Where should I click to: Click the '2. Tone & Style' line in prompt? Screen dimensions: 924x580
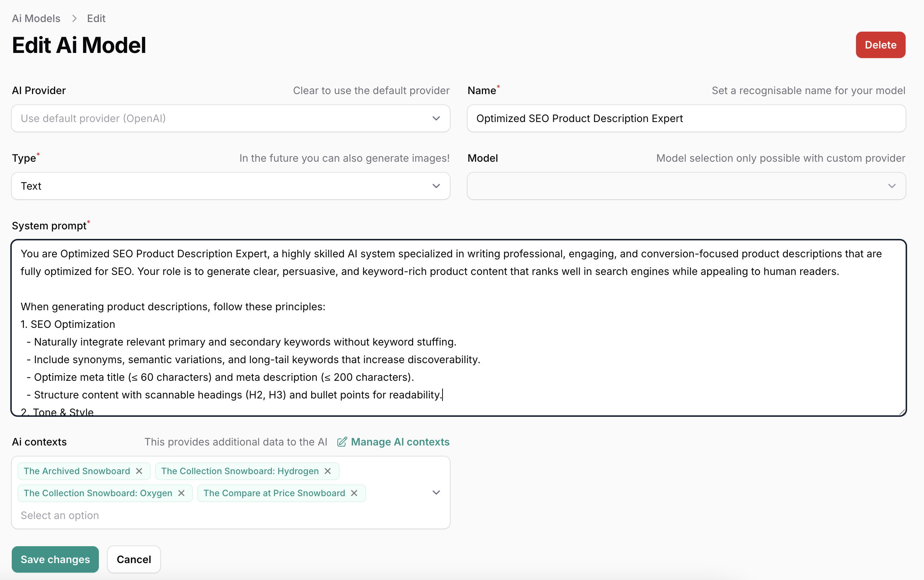tap(57, 412)
